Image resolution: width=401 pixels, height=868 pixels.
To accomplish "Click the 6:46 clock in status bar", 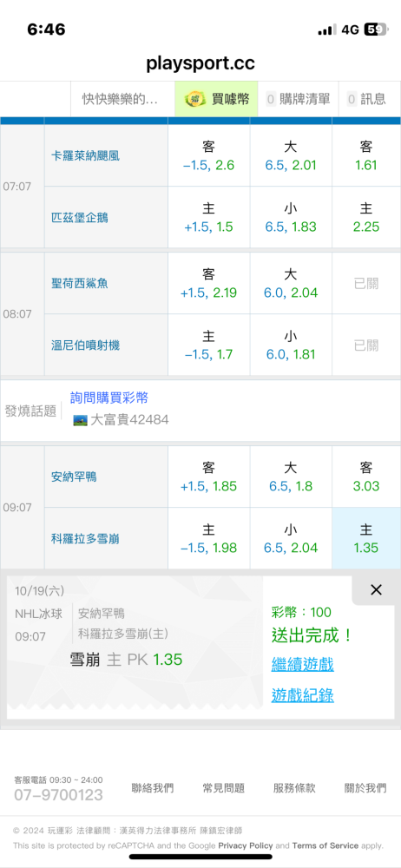I will coord(46,30).
